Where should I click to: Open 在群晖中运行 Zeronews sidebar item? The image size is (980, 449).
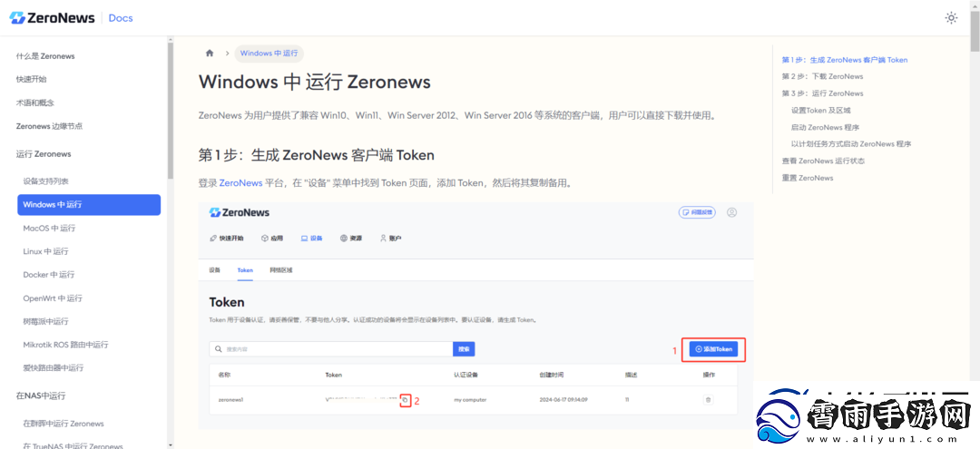[64, 424]
